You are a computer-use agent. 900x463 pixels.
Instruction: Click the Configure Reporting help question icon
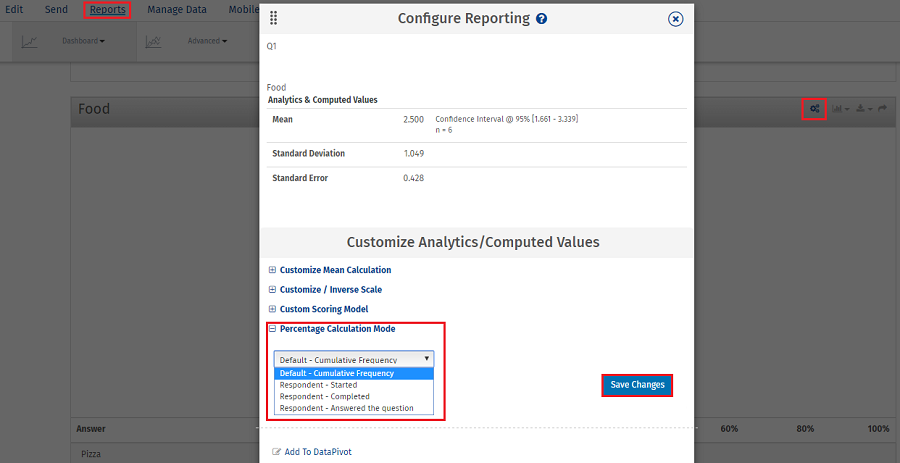[542, 19]
